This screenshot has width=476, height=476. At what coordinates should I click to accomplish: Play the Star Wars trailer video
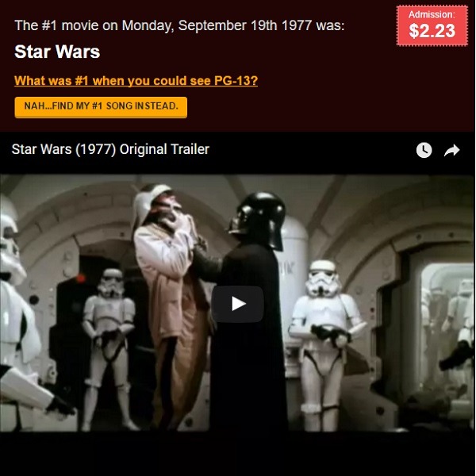point(237,304)
